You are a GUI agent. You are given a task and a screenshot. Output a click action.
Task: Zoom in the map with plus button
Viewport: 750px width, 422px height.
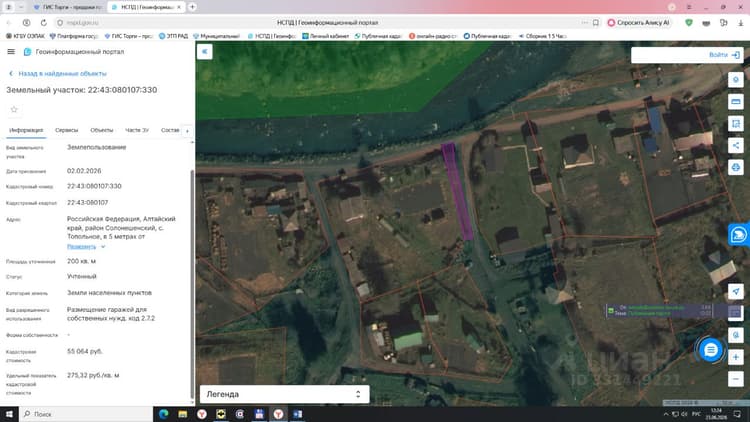[736, 357]
